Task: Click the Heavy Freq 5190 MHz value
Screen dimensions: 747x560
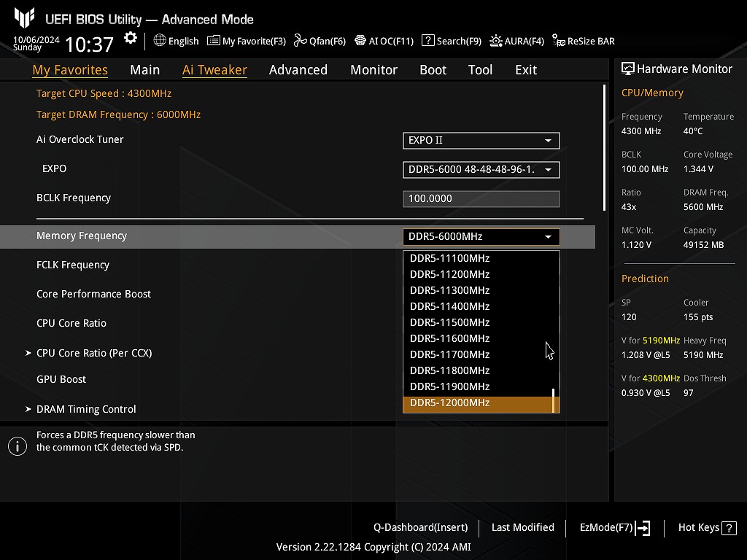Action: coord(703,355)
